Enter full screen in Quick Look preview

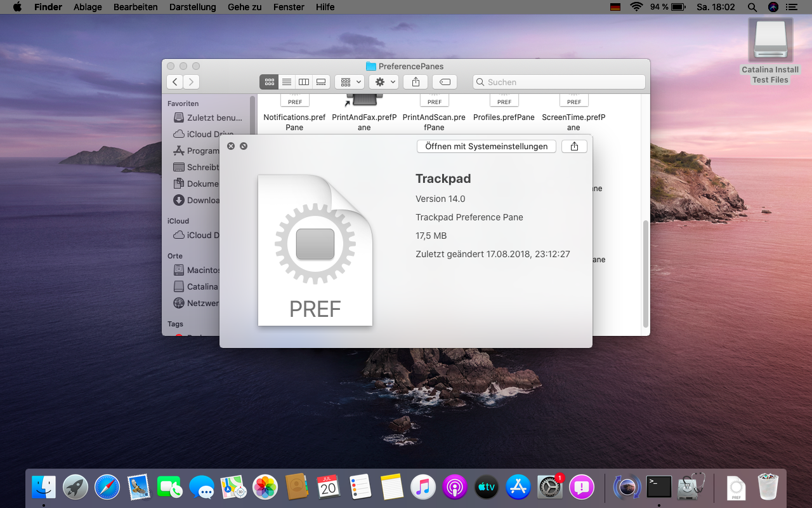(244, 146)
